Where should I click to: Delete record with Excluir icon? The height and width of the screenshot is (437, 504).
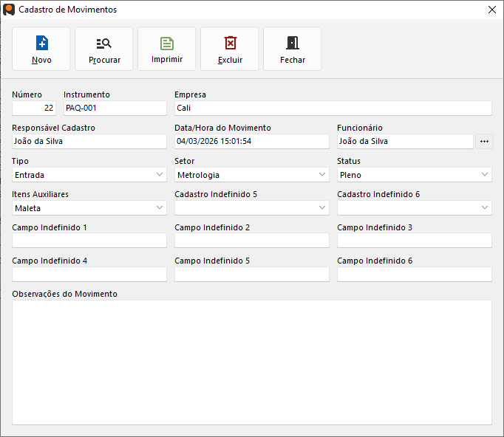coord(230,49)
